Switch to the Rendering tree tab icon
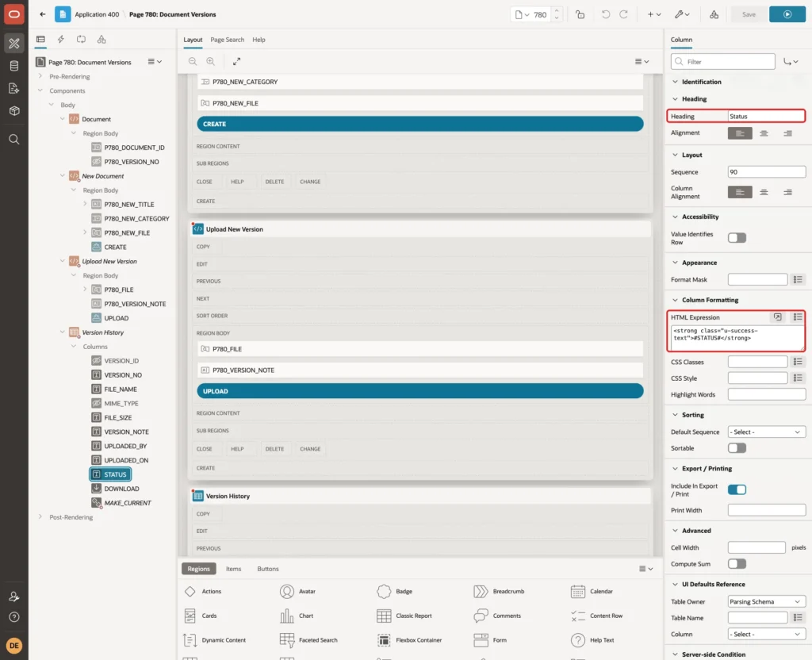 pyautogui.click(x=40, y=40)
